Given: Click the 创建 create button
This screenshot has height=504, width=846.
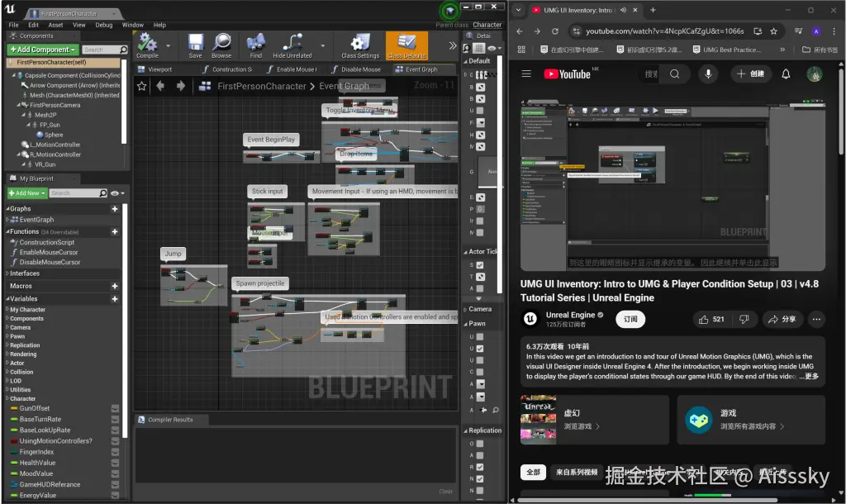Looking at the screenshot, I should 750,74.
